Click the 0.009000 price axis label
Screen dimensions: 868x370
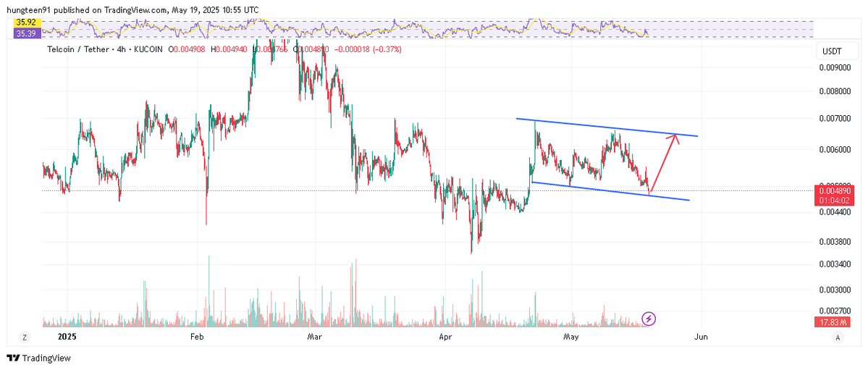click(834, 67)
